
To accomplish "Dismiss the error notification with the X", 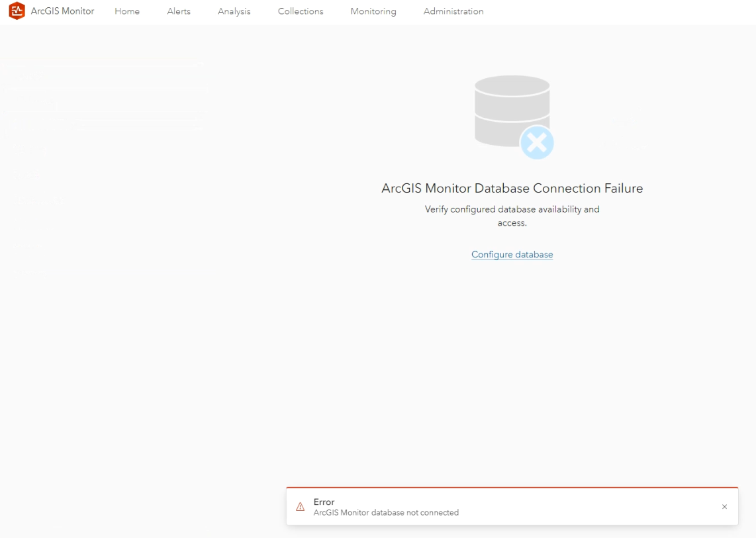I will click(724, 507).
